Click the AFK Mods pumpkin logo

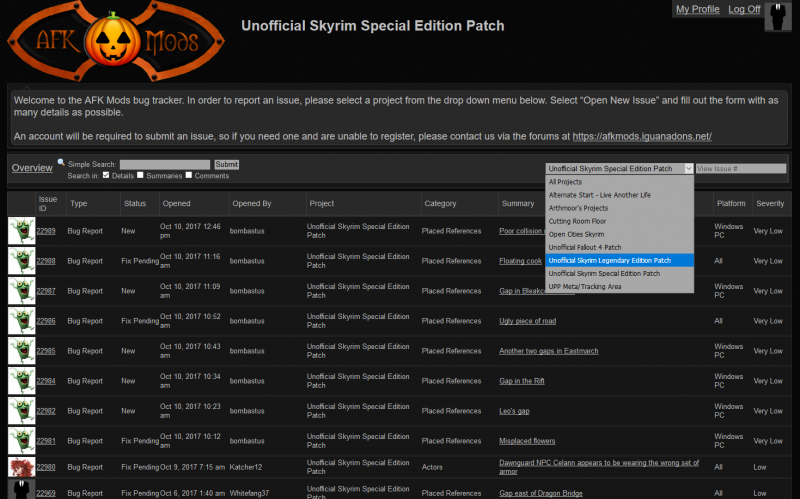(115, 41)
